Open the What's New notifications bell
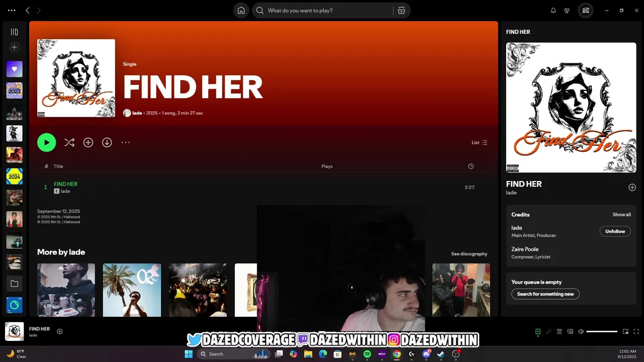Image resolution: width=644 pixels, height=362 pixels. point(553,11)
